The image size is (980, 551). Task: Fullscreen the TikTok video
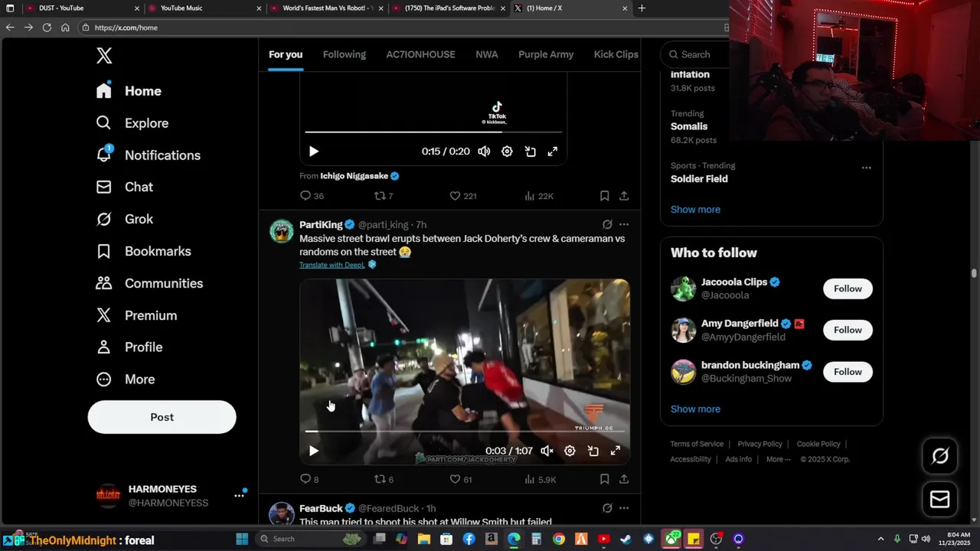(552, 152)
